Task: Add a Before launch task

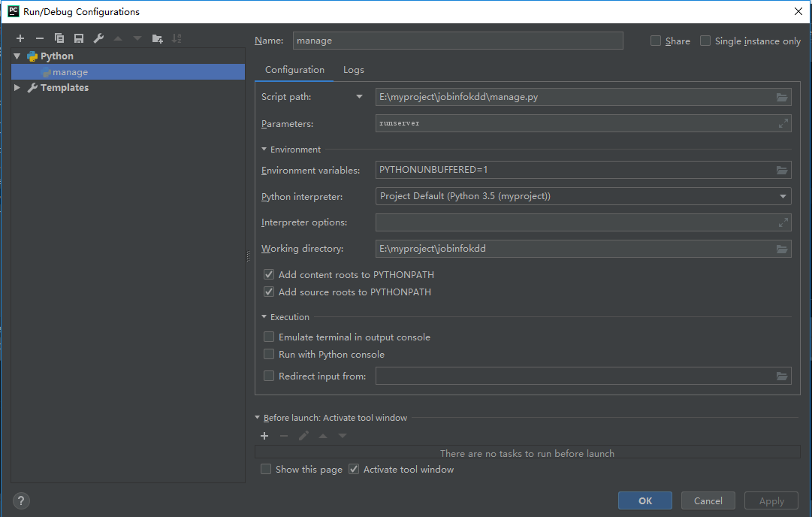Action: 264,436
